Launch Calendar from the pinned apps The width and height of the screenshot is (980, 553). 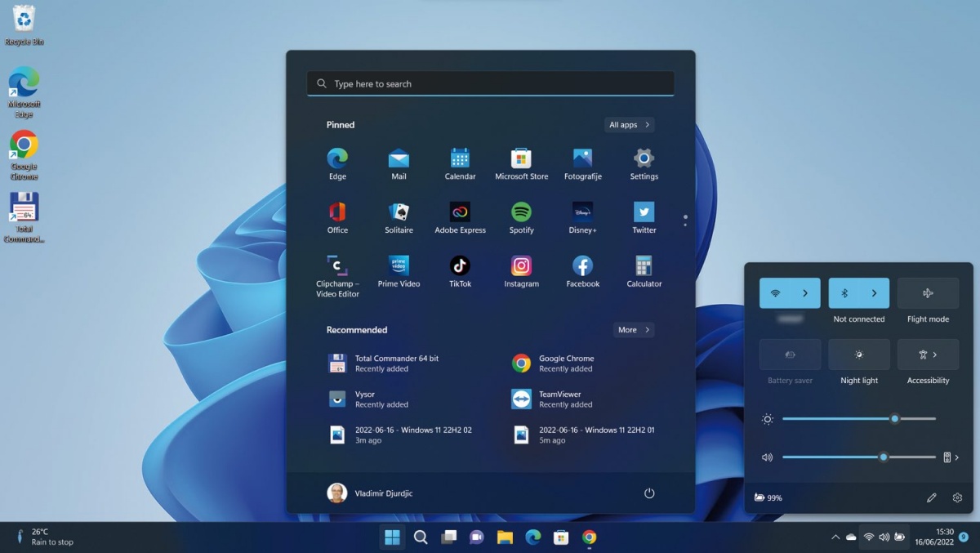point(460,164)
